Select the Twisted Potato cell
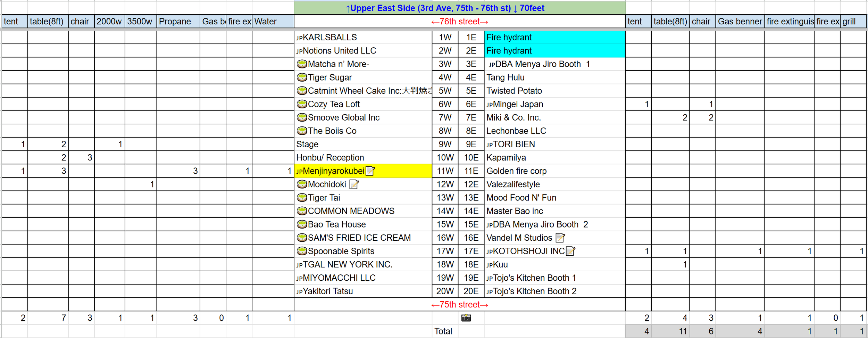868x338 pixels. click(554, 91)
